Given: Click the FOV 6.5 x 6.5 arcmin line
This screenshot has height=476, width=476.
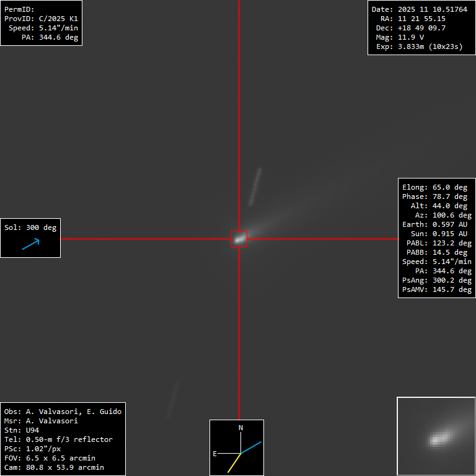Looking at the screenshot, I should tap(49, 458).
